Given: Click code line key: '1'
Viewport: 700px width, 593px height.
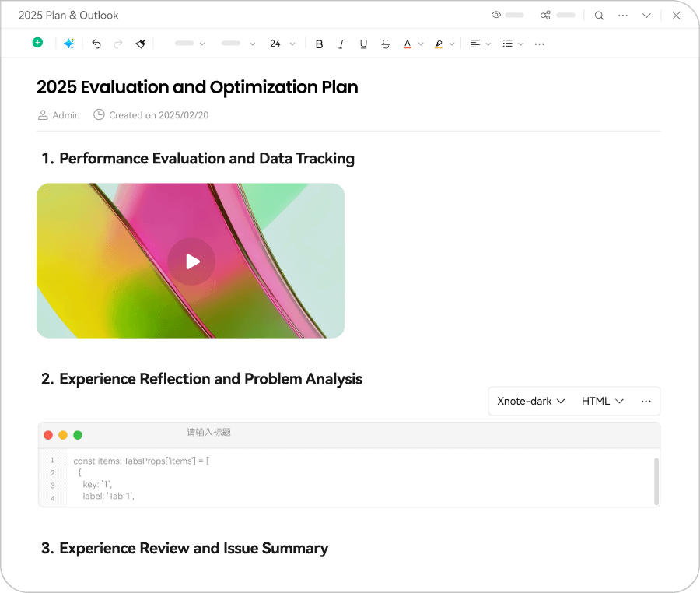Looking at the screenshot, I should 97,485.
